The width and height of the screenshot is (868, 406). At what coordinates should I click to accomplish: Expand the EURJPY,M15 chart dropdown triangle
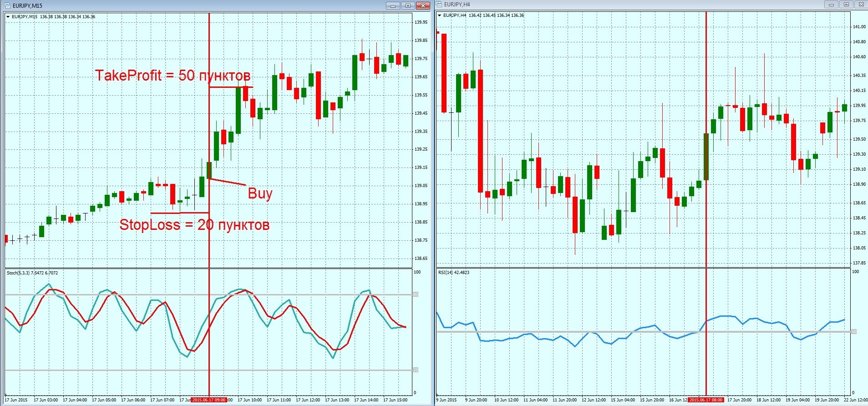[8, 17]
